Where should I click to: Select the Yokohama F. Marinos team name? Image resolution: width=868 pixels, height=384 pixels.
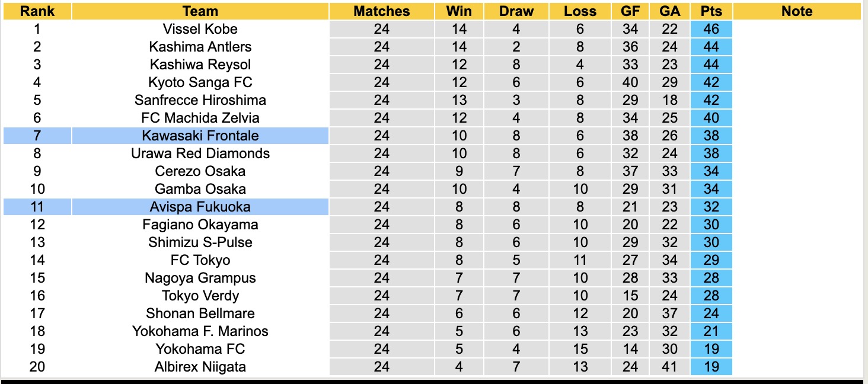[200, 331]
